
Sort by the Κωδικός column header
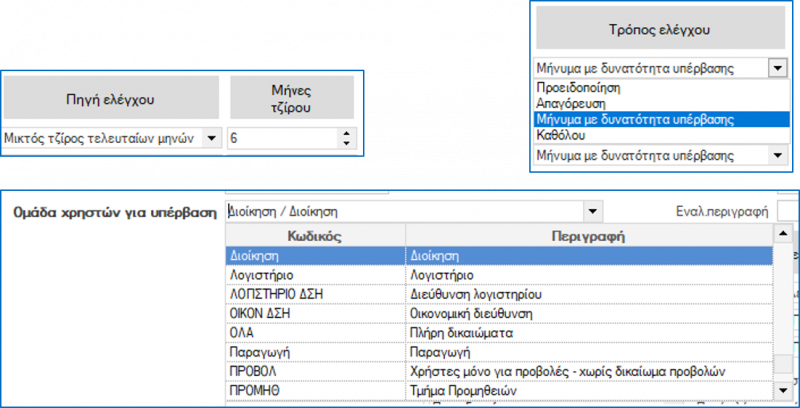click(315, 236)
